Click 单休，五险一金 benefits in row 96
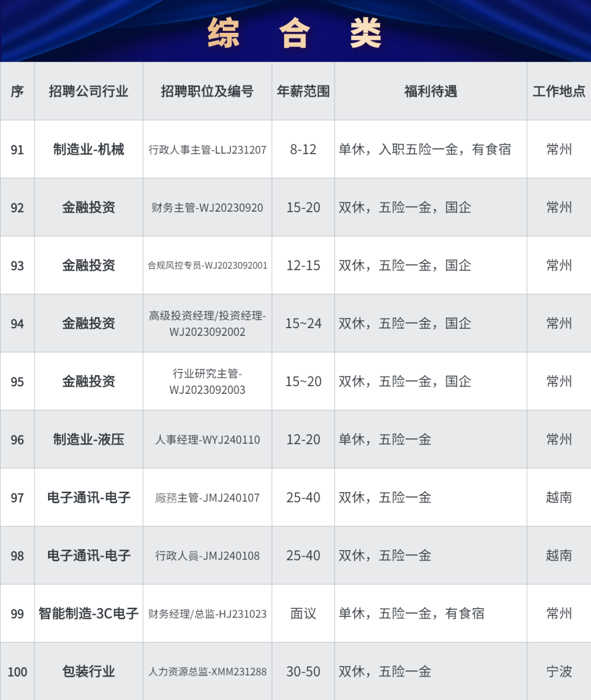The image size is (591, 700). tap(385, 439)
